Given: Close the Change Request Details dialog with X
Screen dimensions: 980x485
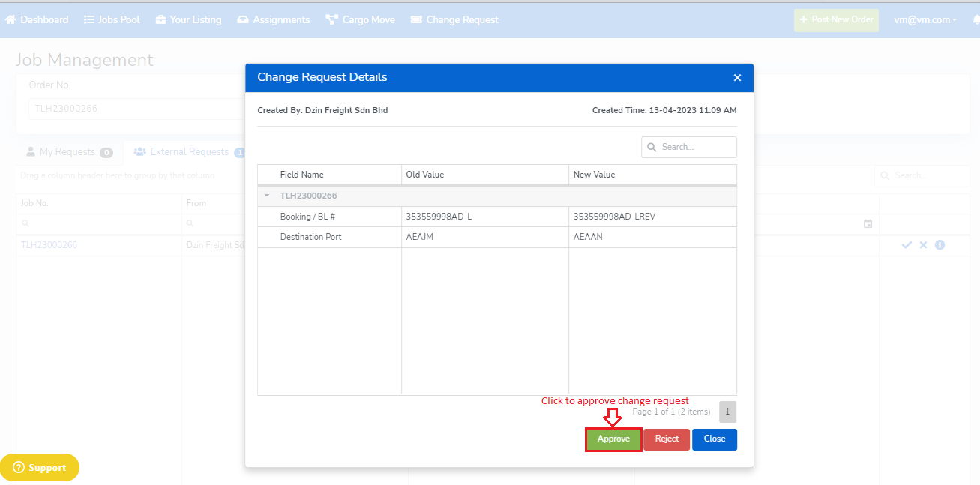Looking at the screenshot, I should tap(737, 78).
